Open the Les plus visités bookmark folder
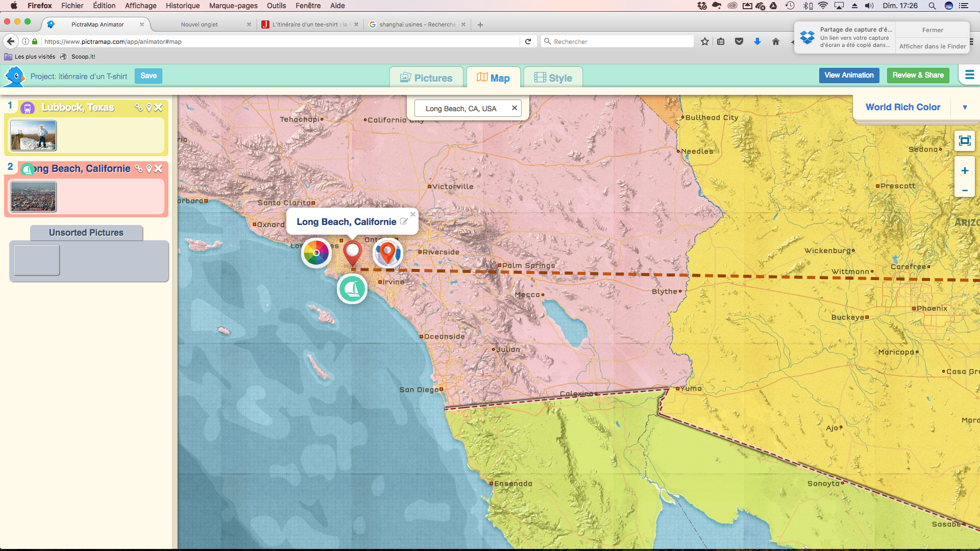 pos(30,57)
